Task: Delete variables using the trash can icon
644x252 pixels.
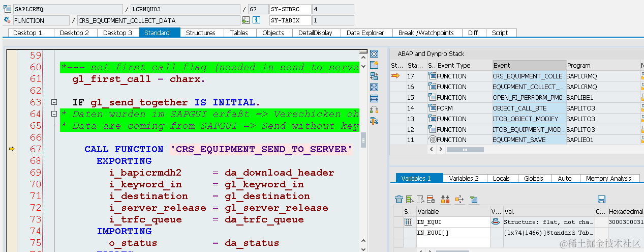Action: [399, 199]
